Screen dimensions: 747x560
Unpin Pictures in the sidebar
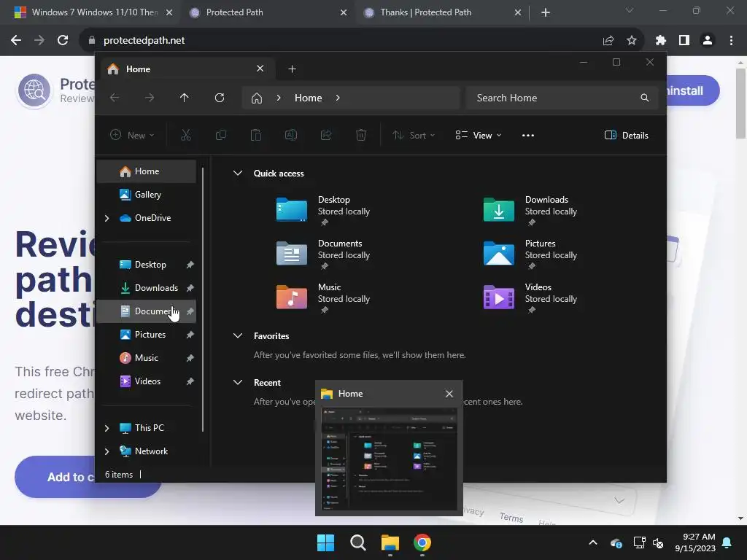coord(190,335)
